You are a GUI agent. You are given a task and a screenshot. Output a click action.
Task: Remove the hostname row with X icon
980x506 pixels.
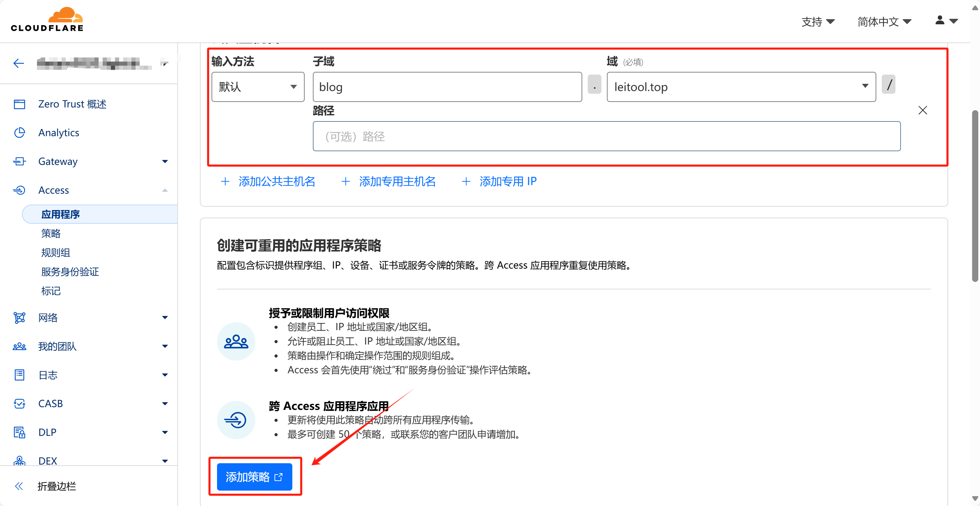tap(922, 110)
